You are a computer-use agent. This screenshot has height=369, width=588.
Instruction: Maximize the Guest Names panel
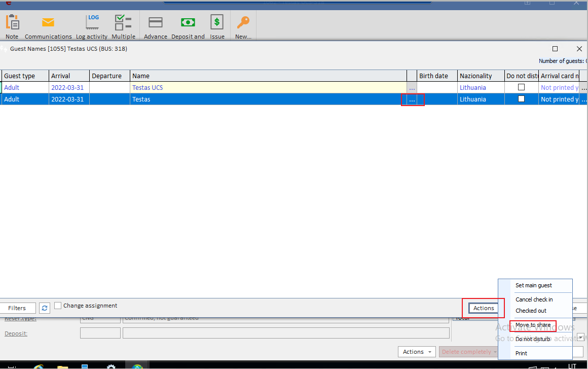point(555,49)
